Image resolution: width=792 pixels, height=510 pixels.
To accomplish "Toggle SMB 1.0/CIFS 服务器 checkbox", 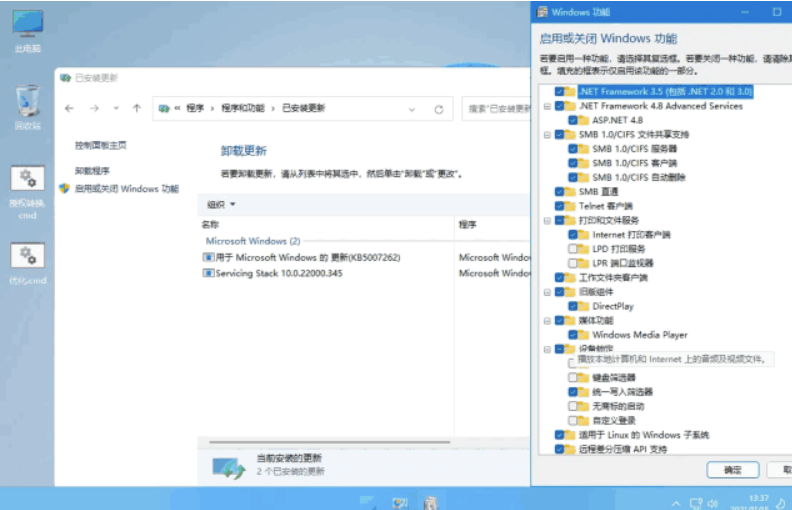I will click(573, 149).
